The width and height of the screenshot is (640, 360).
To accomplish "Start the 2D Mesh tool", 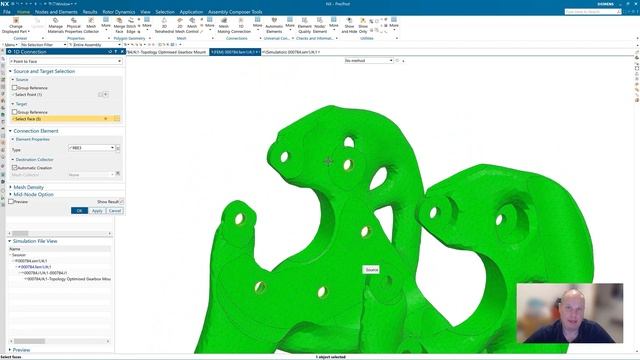I will [x=180, y=25].
